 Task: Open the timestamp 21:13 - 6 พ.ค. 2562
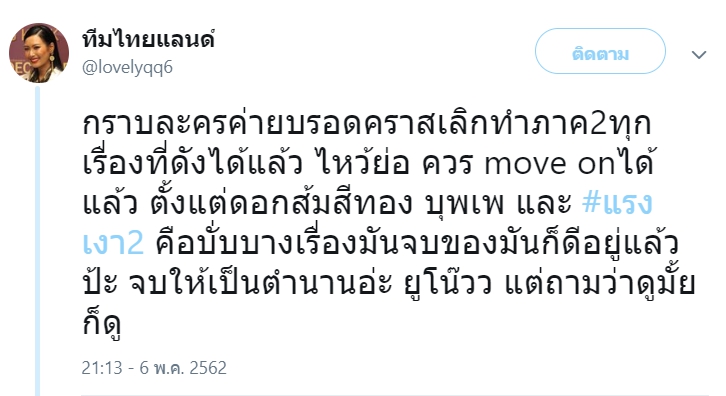tap(154, 368)
